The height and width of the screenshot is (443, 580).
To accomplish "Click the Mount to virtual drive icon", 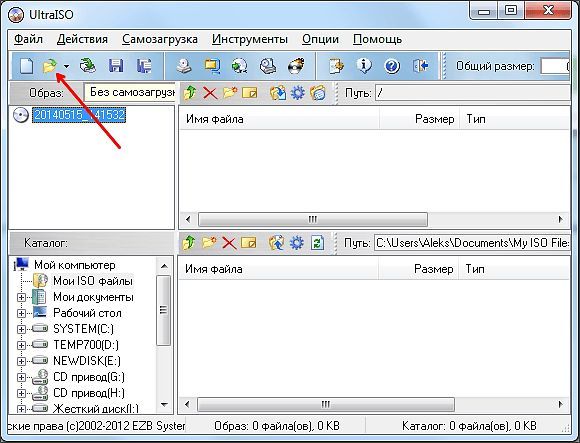I will pyautogui.click(x=268, y=66).
